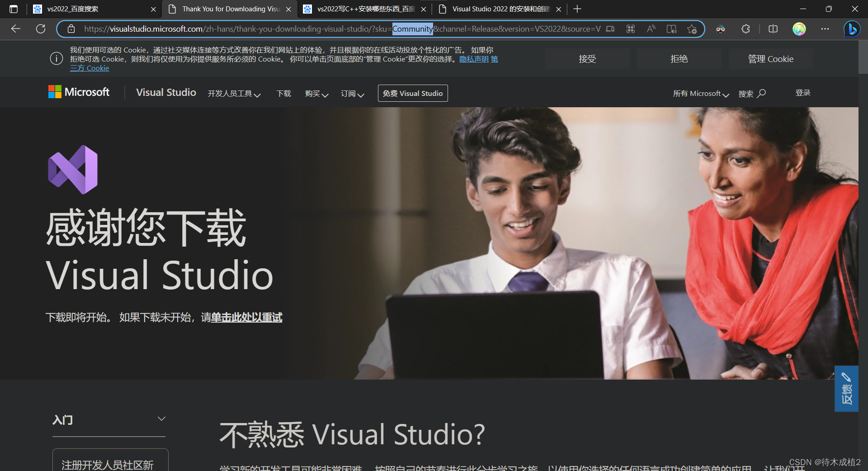Switch to Visual Studio 2022 的安装和创建 tab

(500, 9)
